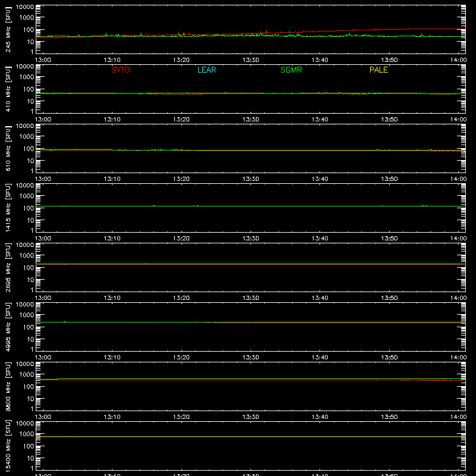This screenshot has height=476, width=476.
Task: Click the 10 tick on the 2695 MHz axis
Action: pos(30,280)
